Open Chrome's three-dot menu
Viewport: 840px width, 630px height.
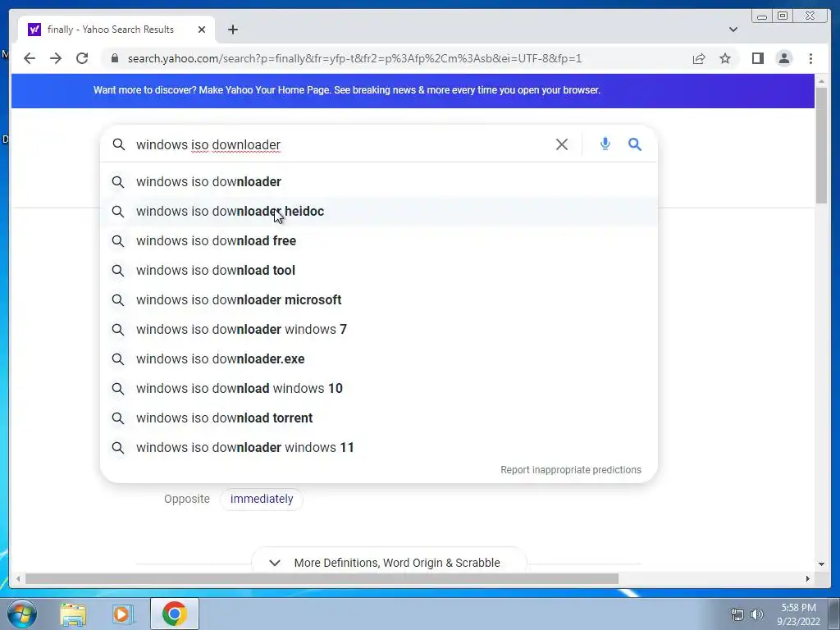click(810, 58)
